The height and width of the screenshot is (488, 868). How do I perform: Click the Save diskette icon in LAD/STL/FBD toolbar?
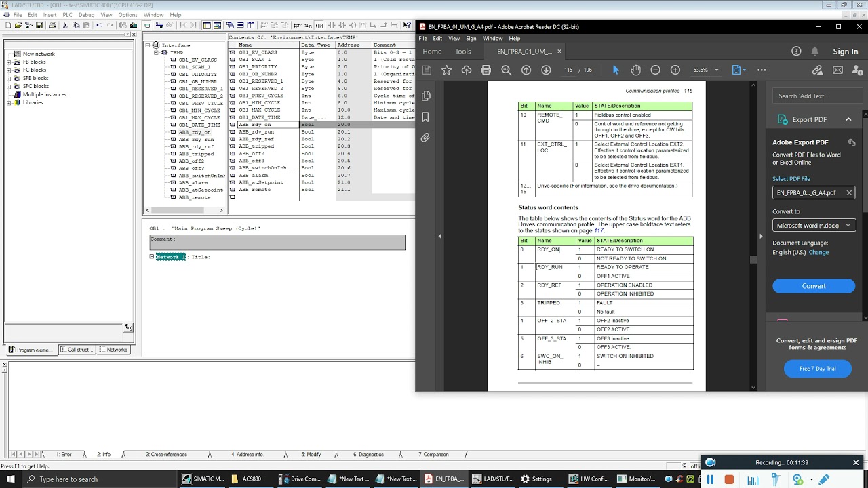click(x=39, y=26)
